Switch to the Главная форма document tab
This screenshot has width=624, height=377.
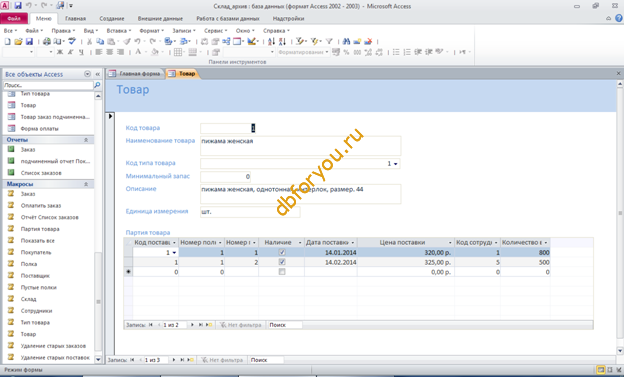(136, 74)
